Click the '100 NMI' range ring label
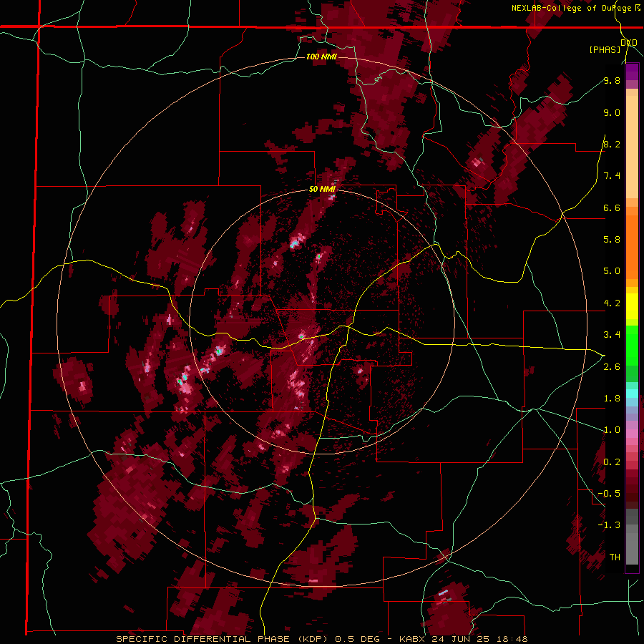Image resolution: width=644 pixels, height=644 pixels. coord(321,57)
